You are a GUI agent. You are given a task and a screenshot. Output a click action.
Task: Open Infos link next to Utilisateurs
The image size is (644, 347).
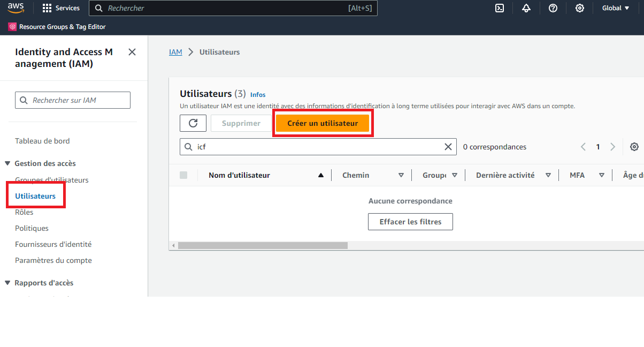258,95
